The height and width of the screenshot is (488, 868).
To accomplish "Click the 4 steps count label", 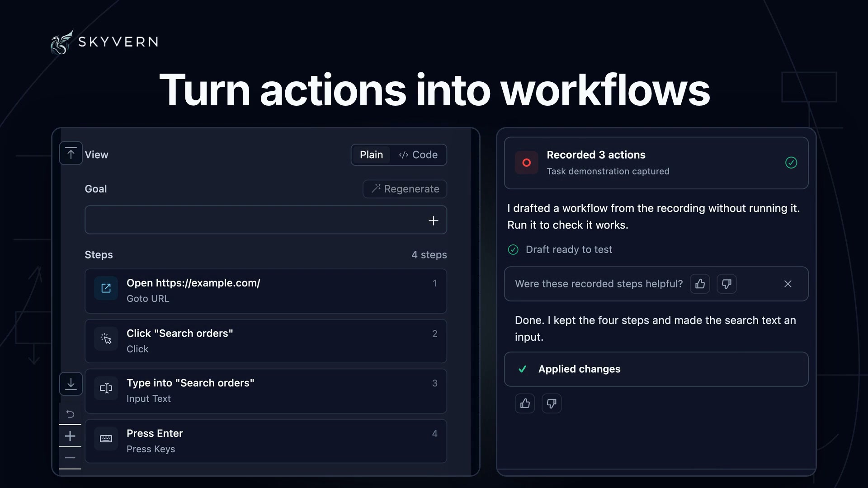I will [x=429, y=255].
